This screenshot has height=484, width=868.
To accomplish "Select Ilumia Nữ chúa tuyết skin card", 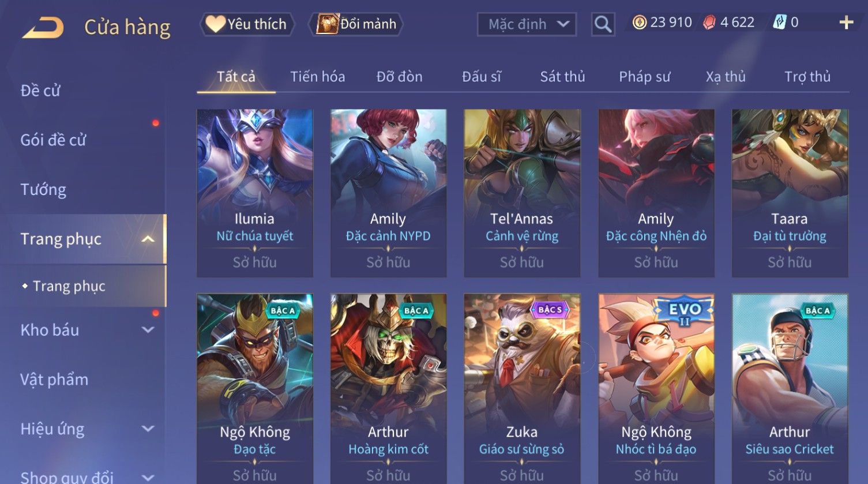I will pyautogui.click(x=255, y=193).
